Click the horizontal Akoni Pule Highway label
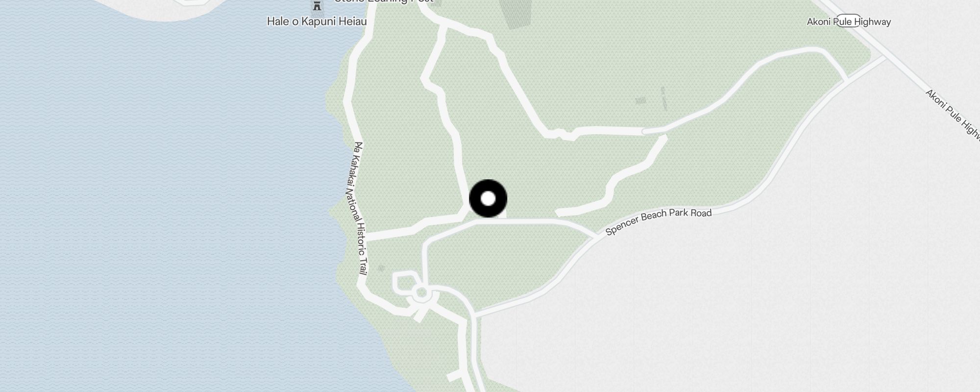This screenshot has width=980, height=392. tap(849, 22)
